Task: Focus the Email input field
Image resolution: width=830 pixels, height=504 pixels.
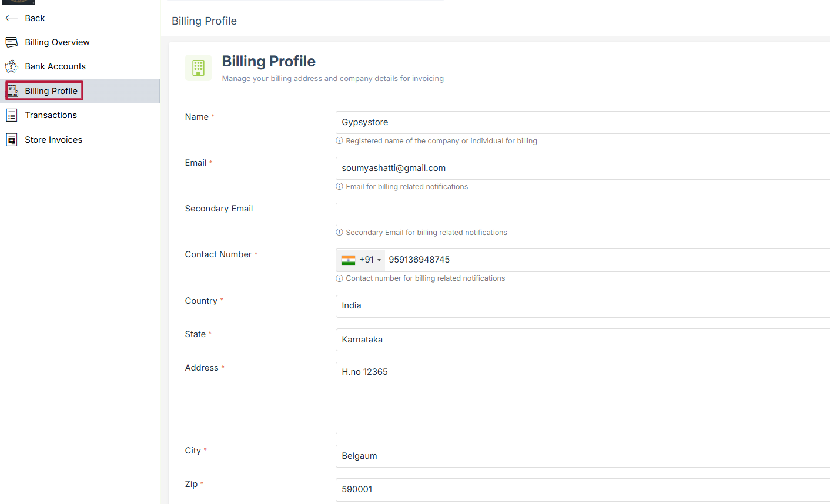Action: pyautogui.click(x=582, y=168)
